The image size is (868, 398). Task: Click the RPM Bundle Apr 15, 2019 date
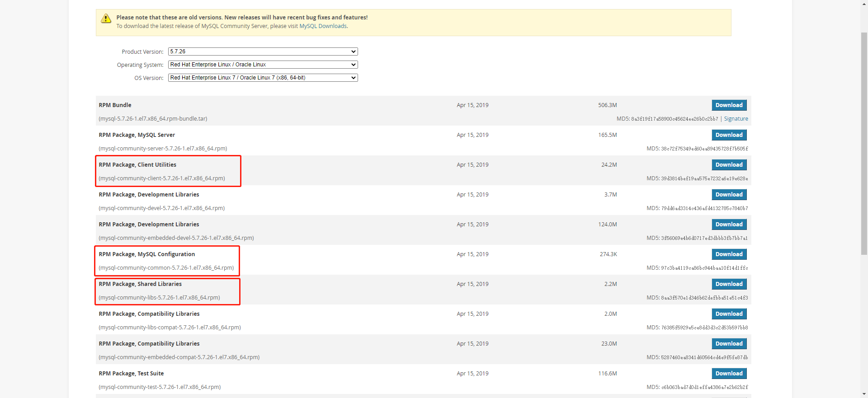click(x=472, y=105)
